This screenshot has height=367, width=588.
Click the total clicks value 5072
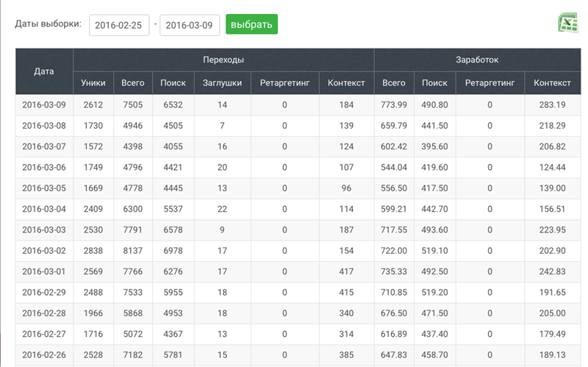[x=133, y=334]
